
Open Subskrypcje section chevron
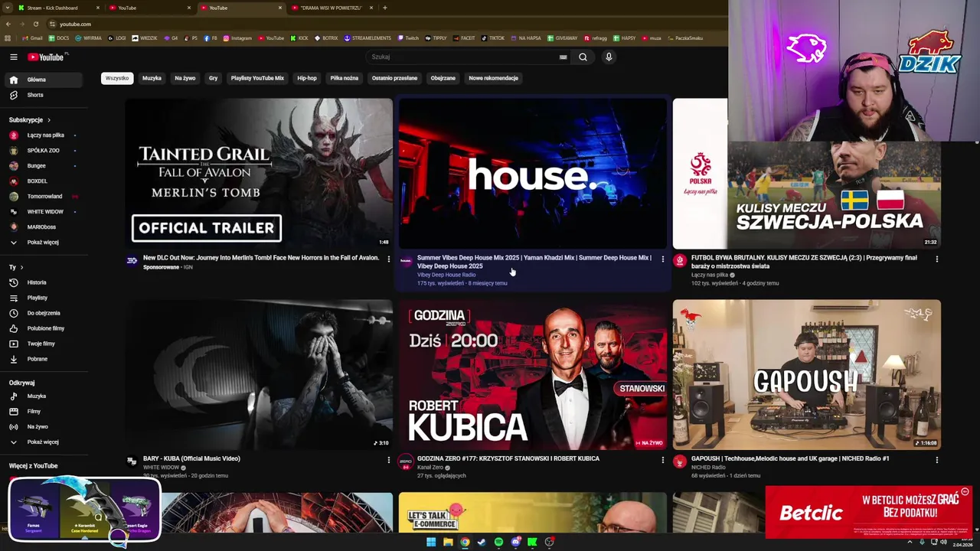[49, 120]
